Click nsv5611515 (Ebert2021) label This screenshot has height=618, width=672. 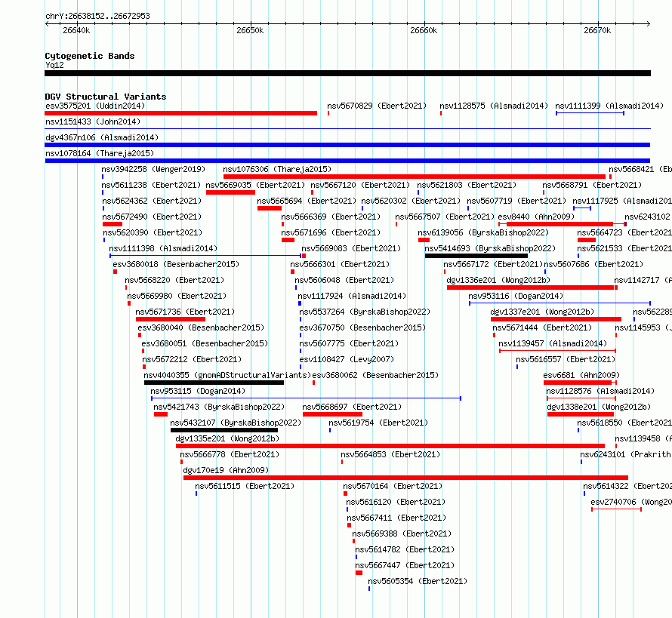(x=245, y=486)
